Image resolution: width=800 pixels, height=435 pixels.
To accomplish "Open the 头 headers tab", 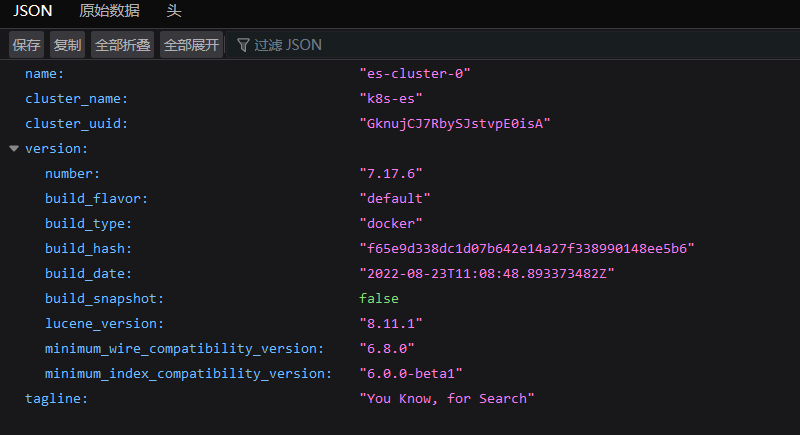I will 174,11.
